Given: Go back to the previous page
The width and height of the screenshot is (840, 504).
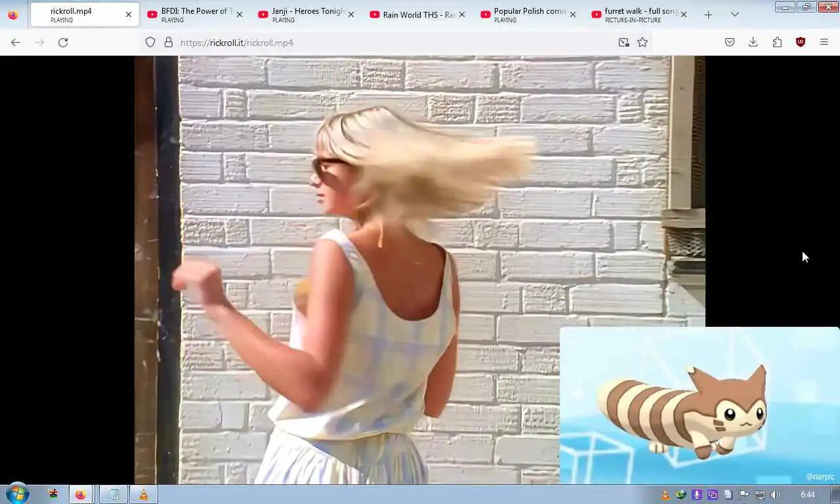Looking at the screenshot, I should coord(16,43).
